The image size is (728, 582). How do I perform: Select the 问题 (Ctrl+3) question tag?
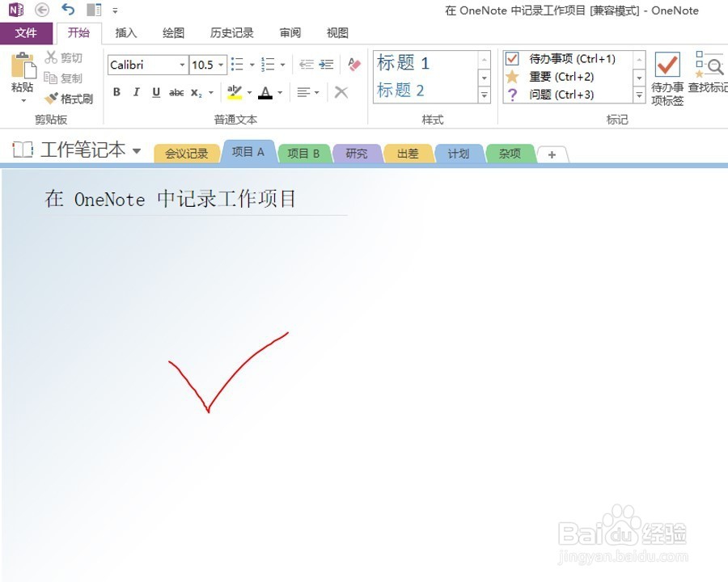point(550,95)
